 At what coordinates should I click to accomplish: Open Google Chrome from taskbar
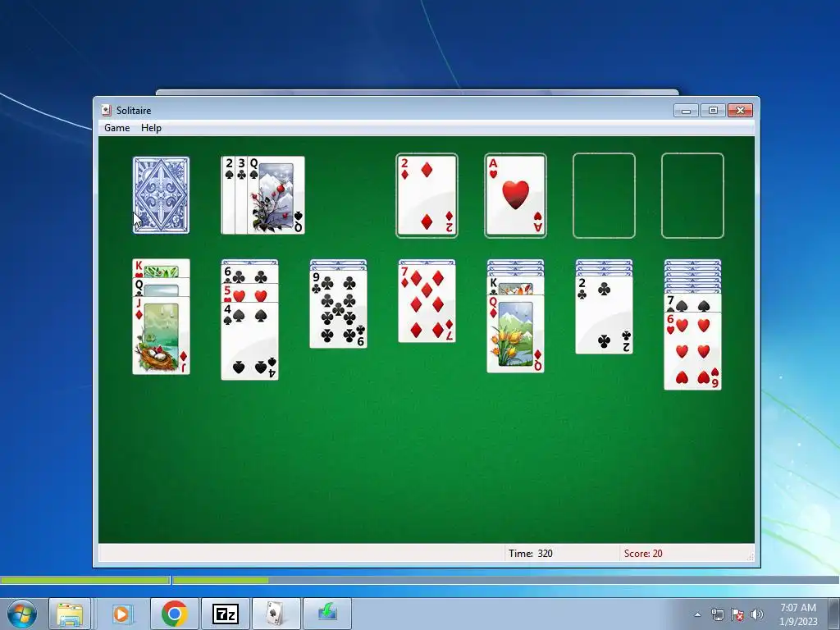coord(174,614)
